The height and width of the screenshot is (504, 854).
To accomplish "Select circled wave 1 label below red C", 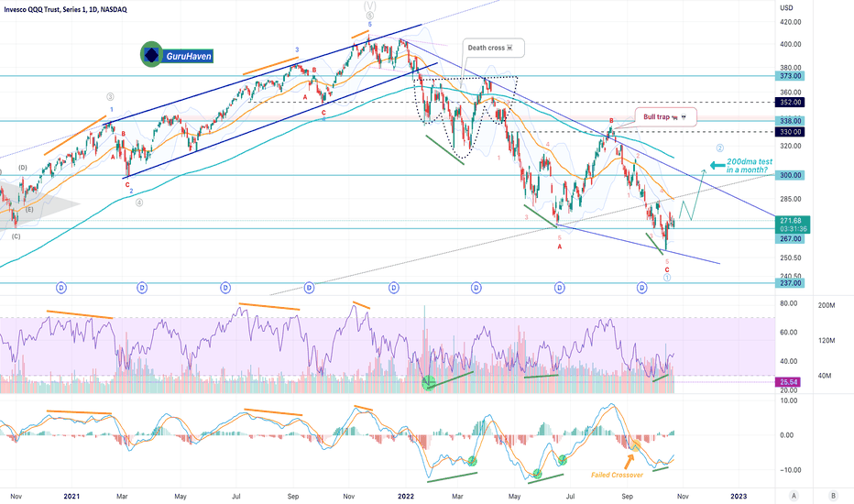I will [x=667, y=278].
